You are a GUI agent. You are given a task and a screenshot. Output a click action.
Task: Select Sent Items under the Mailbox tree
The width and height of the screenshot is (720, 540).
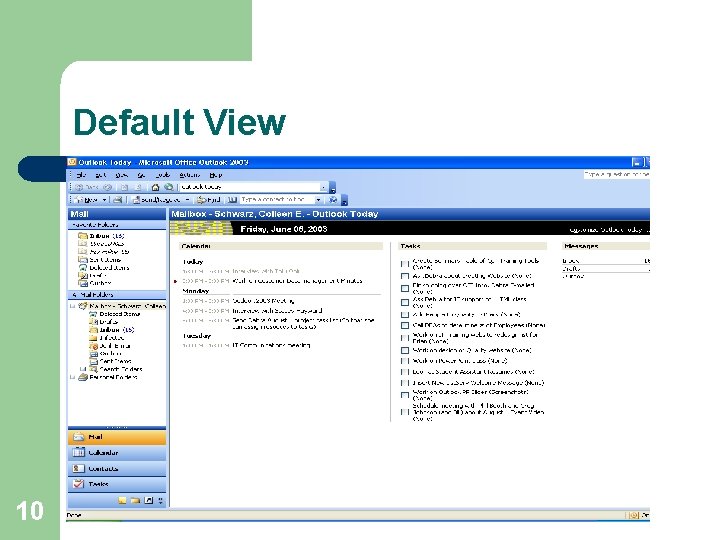tap(111, 361)
